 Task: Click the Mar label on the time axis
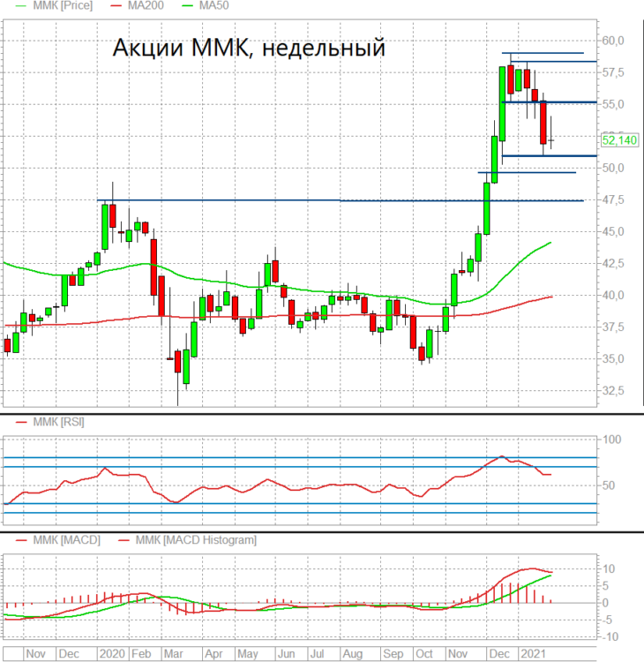pyautogui.click(x=174, y=653)
